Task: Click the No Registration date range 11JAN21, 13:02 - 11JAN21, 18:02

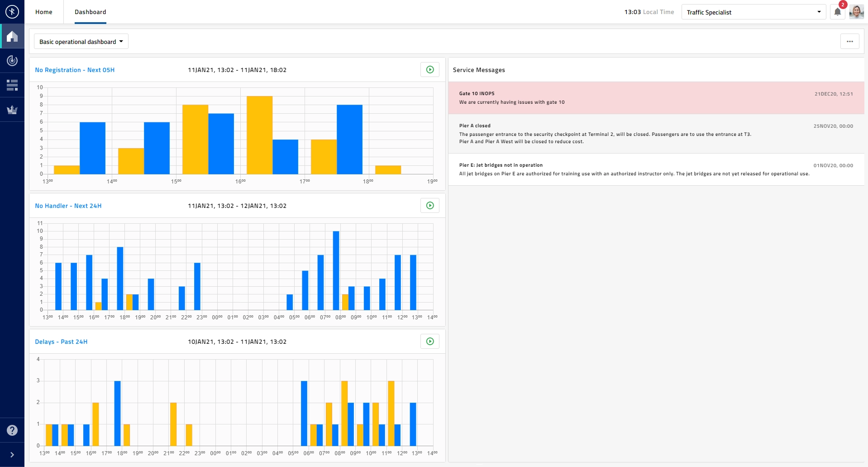Action: (237, 70)
